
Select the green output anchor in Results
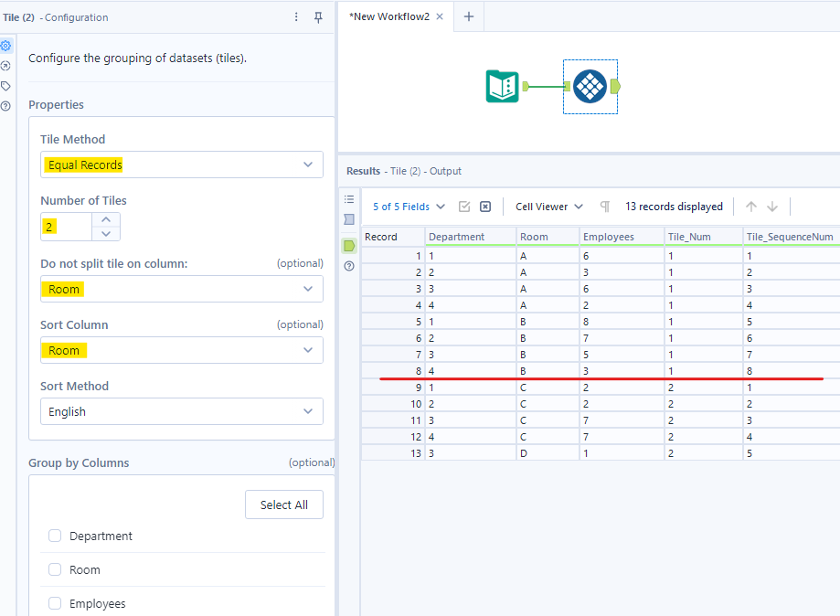[x=348, y=245]
